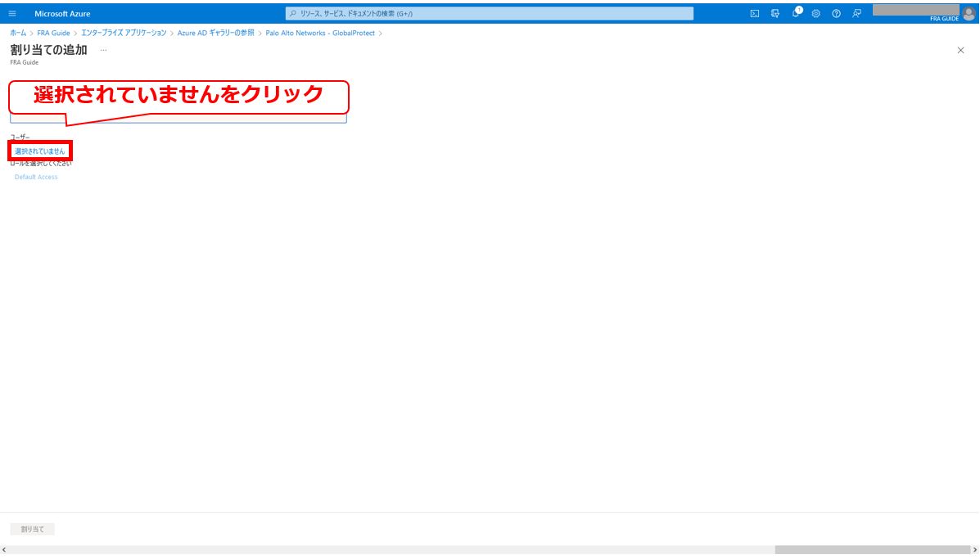Image resolution: width=980 pixels, height=559 pixels.
Task: Click the resource search box
Action: (x=490, y=13)
